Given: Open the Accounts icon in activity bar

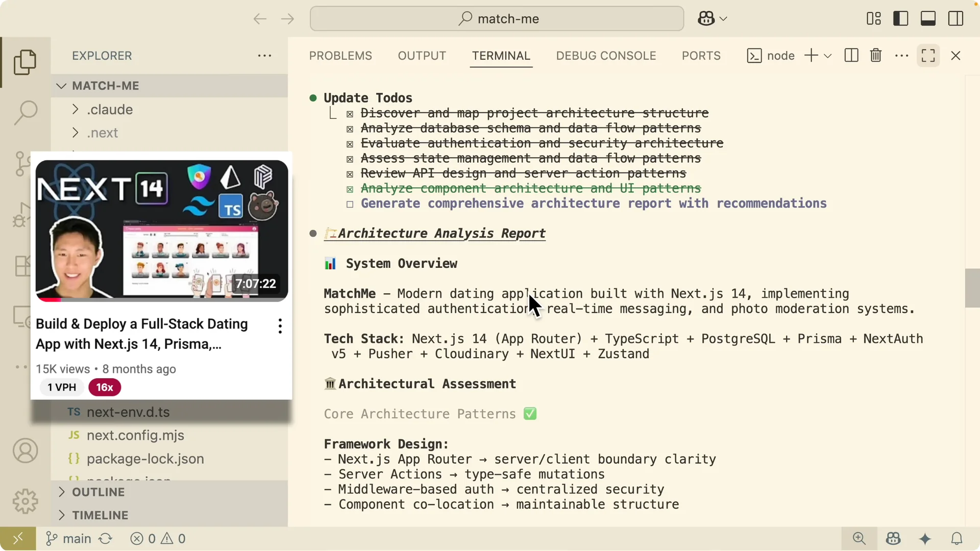Looking at the screenshot, I should point(25,451).
